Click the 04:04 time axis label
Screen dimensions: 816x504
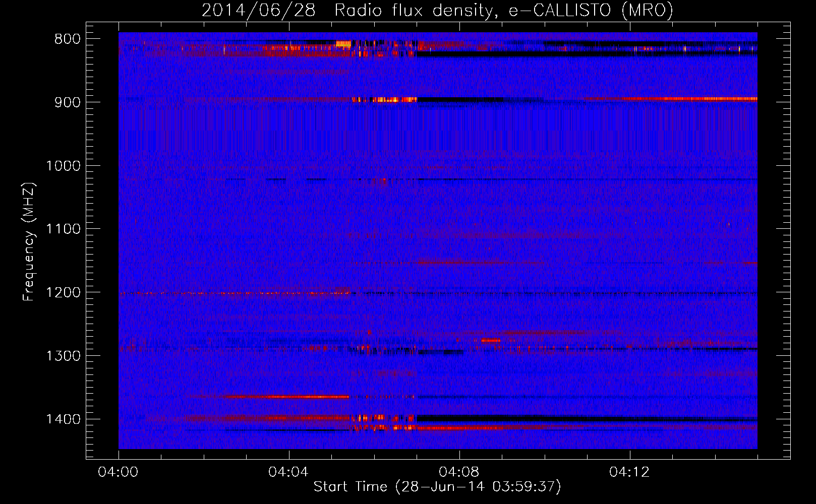[288, 472]
